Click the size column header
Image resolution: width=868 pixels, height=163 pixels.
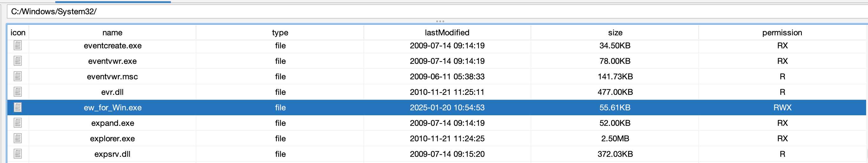coord(615,33)
